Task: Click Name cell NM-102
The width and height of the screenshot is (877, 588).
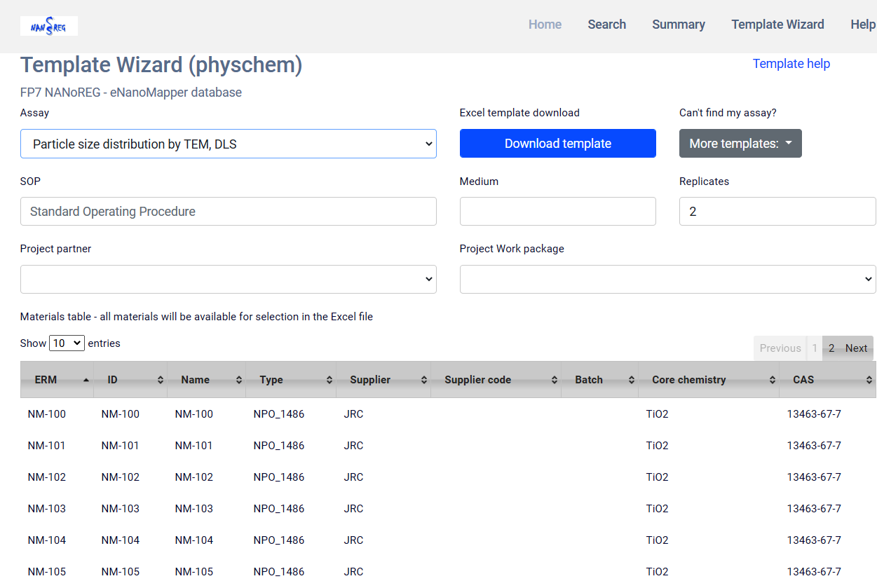Action: coord(194,477)
